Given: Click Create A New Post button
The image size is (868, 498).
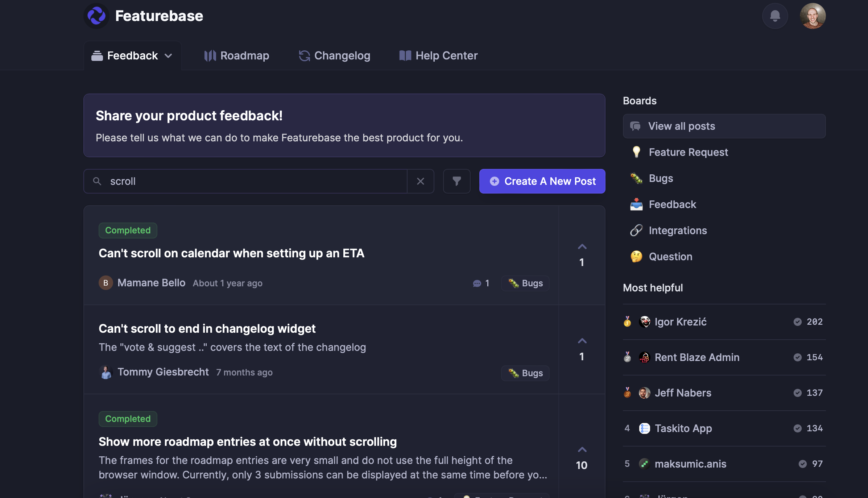Looking at the screenshot, I should click(542, 181).
